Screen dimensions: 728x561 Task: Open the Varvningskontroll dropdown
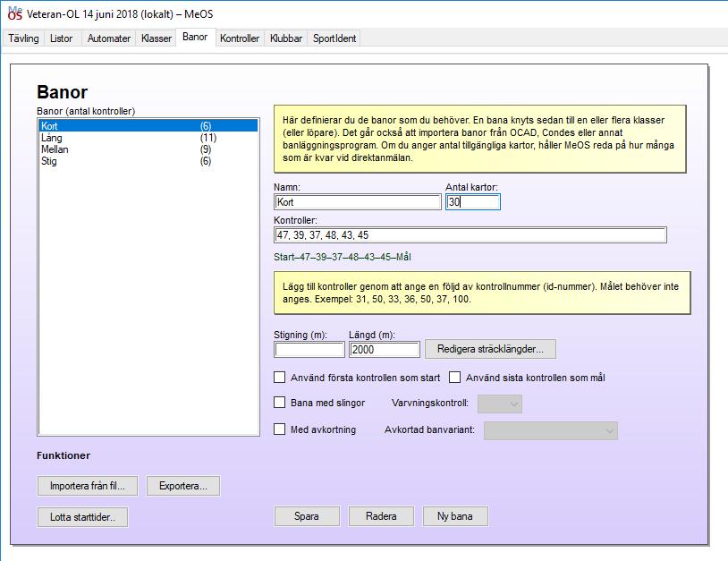(500, 404)
